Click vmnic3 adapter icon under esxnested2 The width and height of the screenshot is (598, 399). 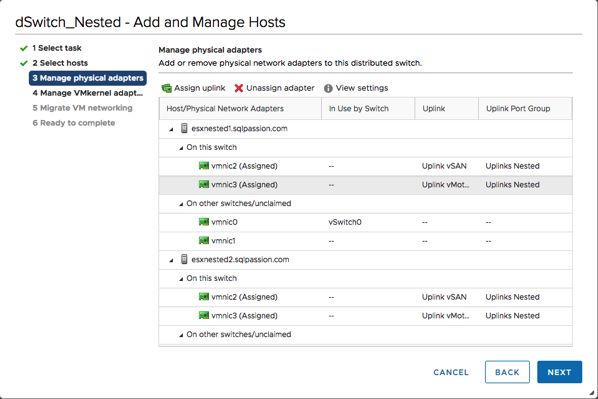click(204, 315)
